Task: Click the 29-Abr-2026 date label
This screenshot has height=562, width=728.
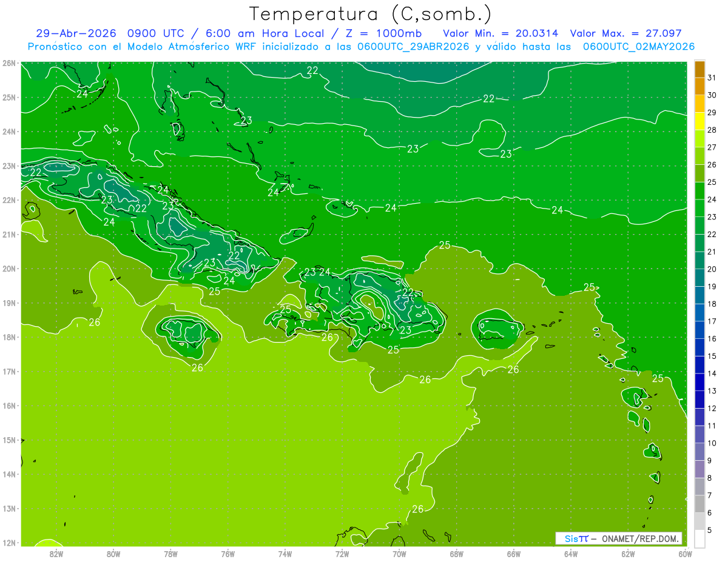Action: (76, 33)
